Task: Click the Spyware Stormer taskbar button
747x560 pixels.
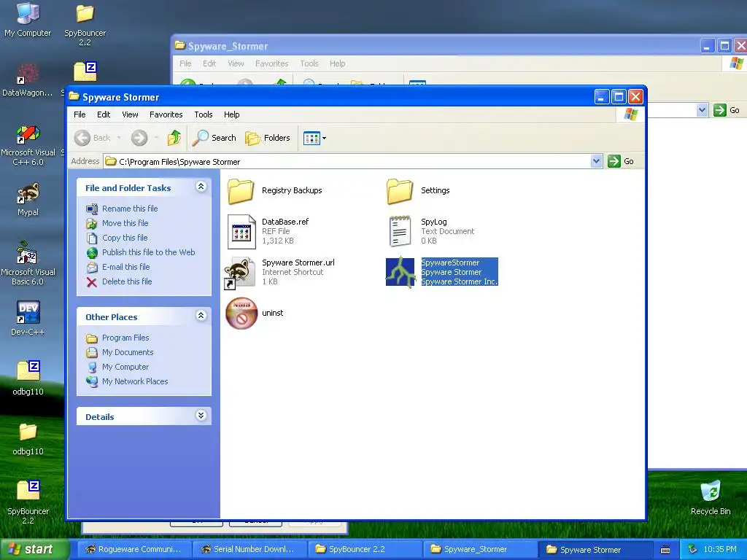Action: tap(595, 550)
